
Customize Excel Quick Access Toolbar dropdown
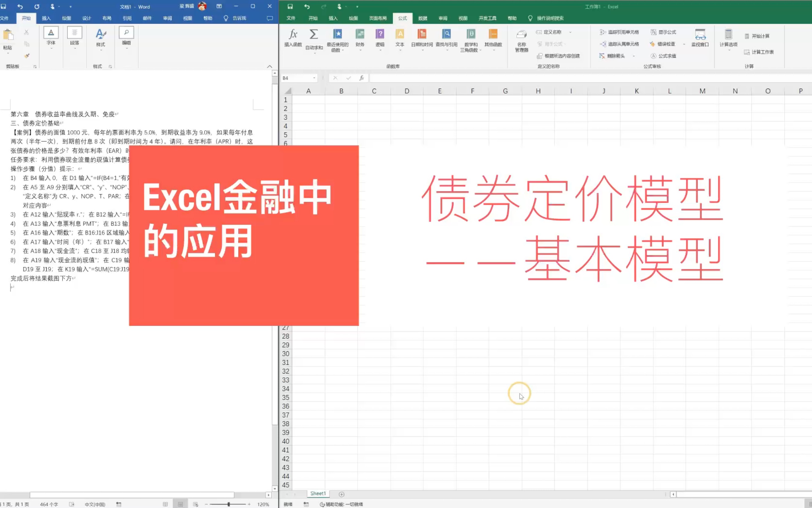point(357,6)
